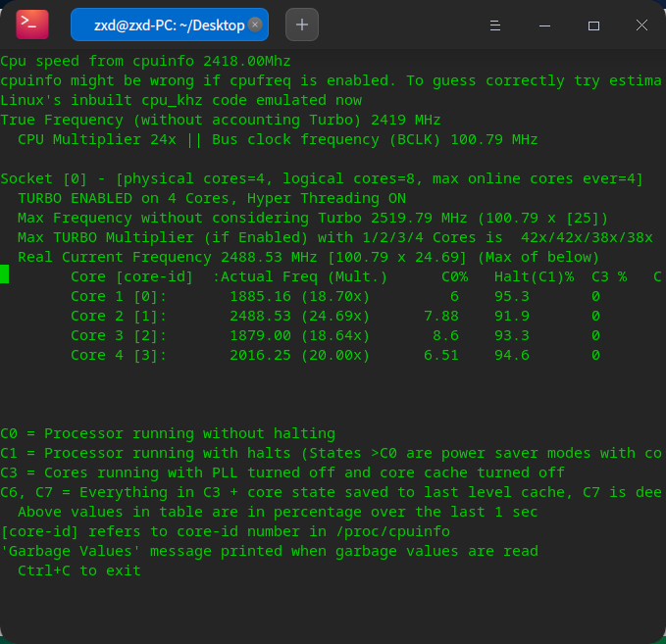This screenshot has width=666, height=644.
Task: Click the Core 4 [3] frequency value 2016.25
Action: pyautogui.click(x=260, y=355)
